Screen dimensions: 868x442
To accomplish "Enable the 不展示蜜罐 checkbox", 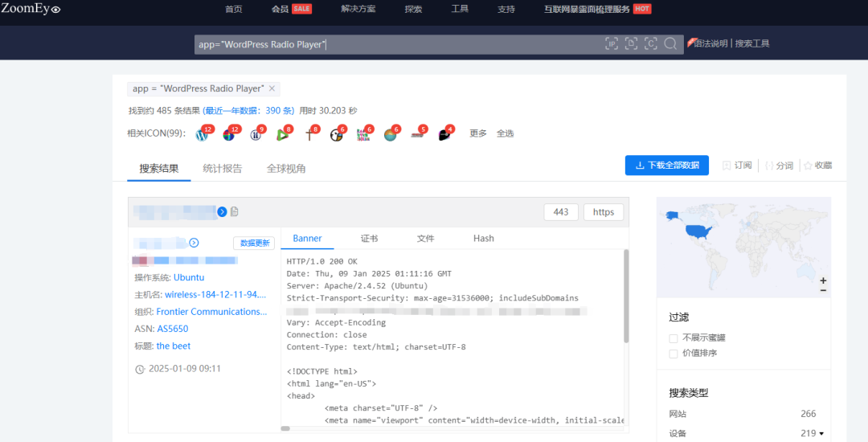I will tap(674, 338).
